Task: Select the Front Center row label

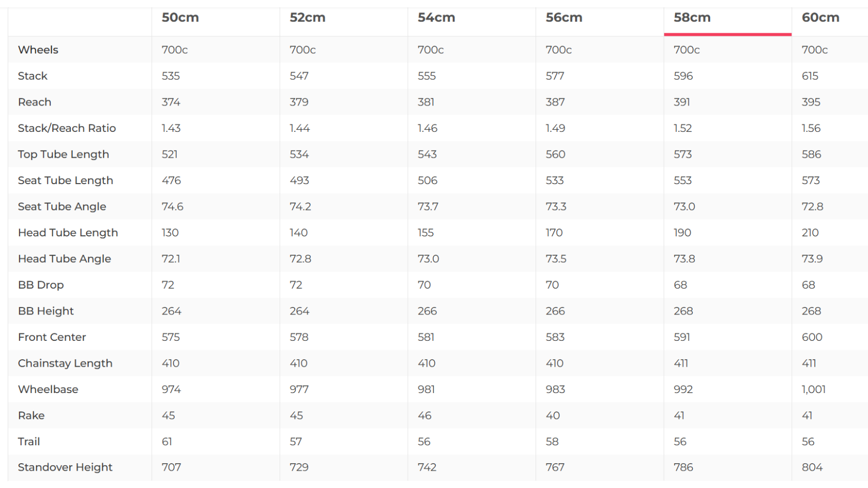Action: [x=52, y=337]
